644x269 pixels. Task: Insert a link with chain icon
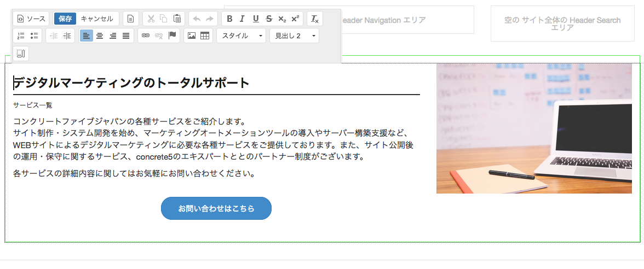tap(146, 36)
